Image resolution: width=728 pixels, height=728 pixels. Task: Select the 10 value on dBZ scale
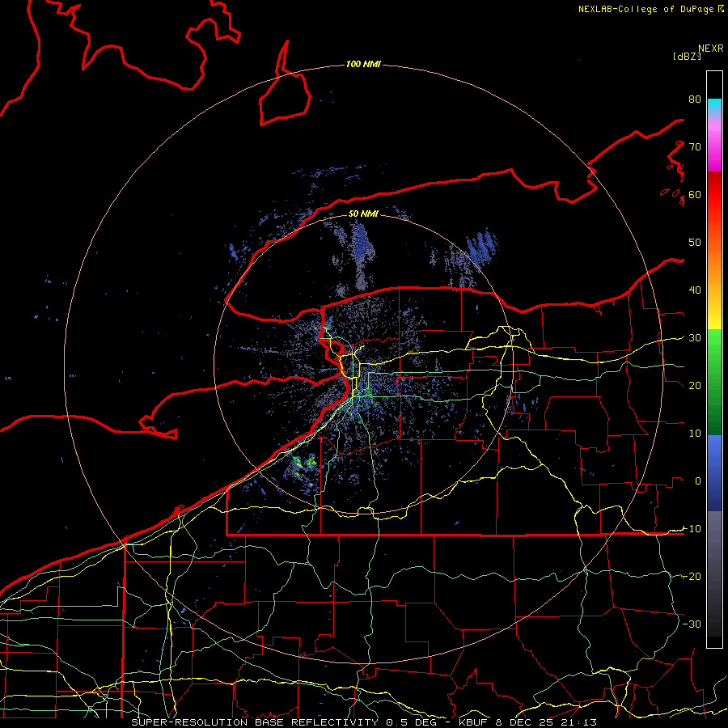pos(695,434)
